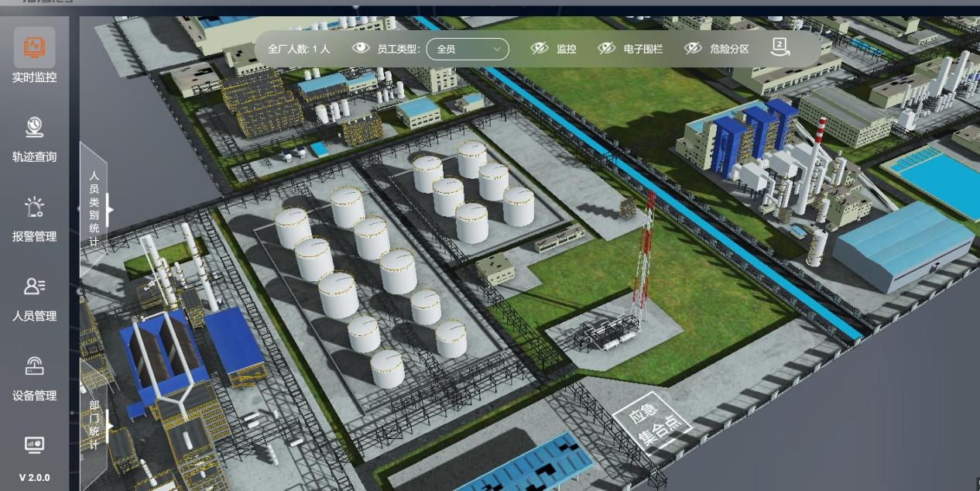
Task: Click the 监控 text label
Action: [x=566, y=49]
